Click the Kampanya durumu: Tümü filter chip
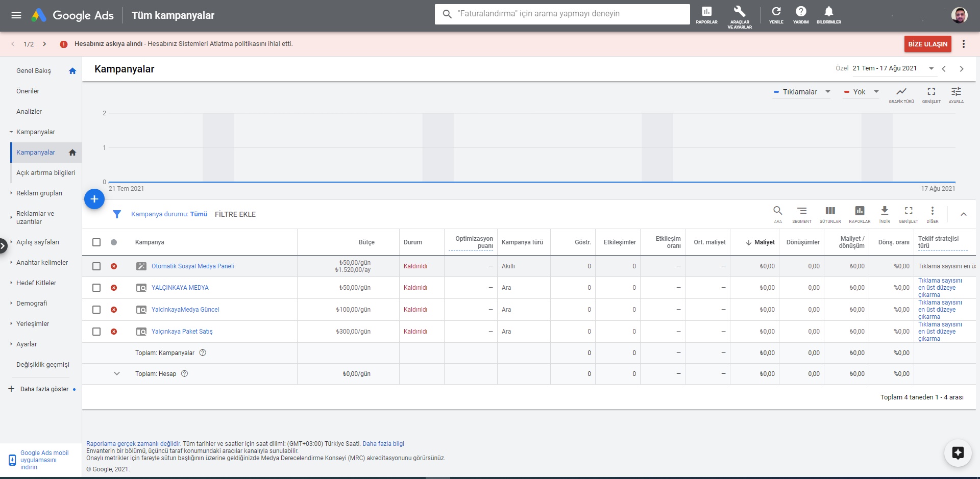The height and width of the screenshot is (479, 980). 169,214
